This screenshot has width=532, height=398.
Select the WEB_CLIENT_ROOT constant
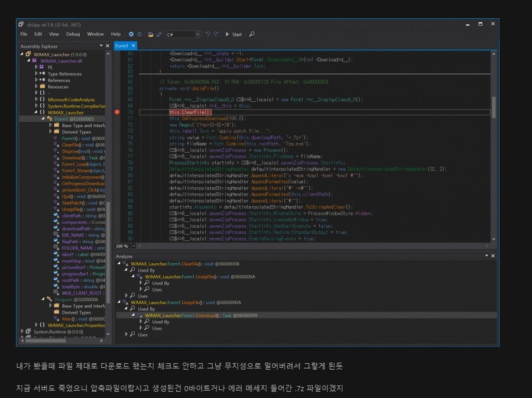point(83,293)
